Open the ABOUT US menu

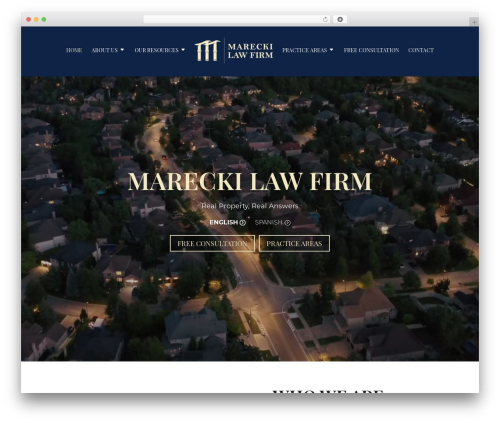tap(105, 50)
